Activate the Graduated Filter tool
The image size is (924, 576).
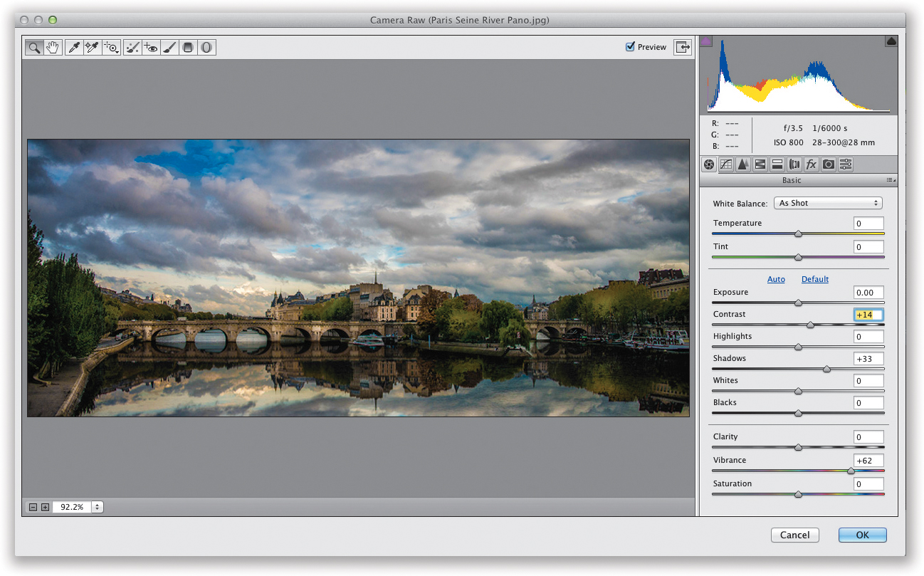pos(187,48)
